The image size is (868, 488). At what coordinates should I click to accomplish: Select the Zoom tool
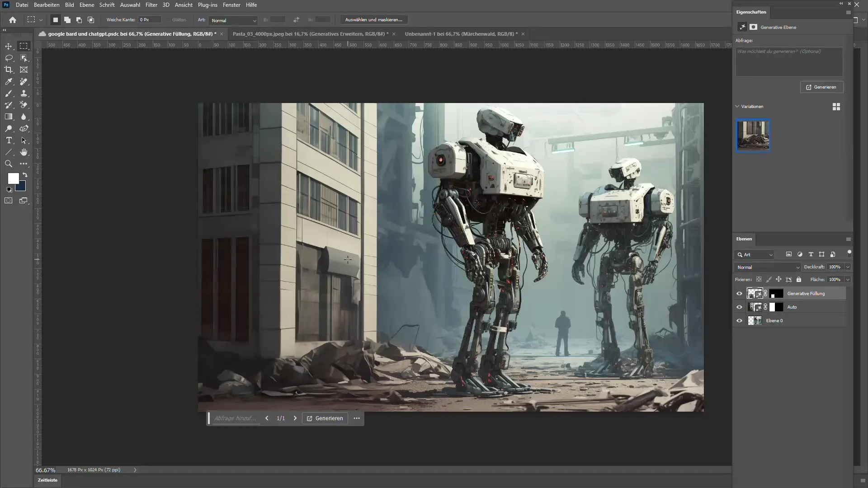coord(8,164)
